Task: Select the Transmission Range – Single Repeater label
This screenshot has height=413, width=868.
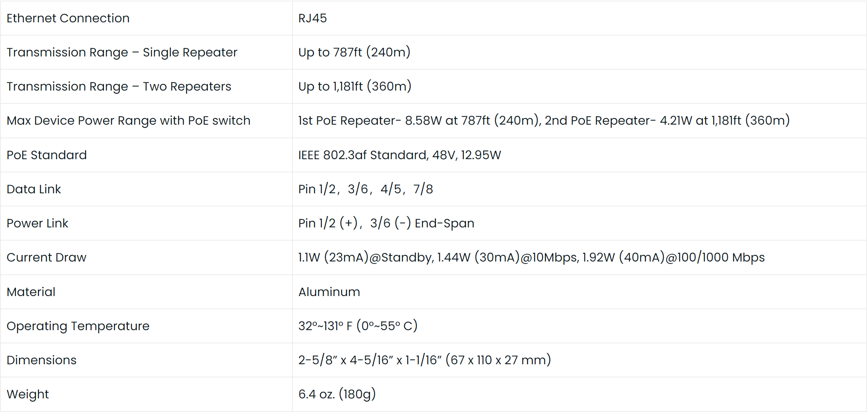Action: pyautogui.click(x=122, y=52)
